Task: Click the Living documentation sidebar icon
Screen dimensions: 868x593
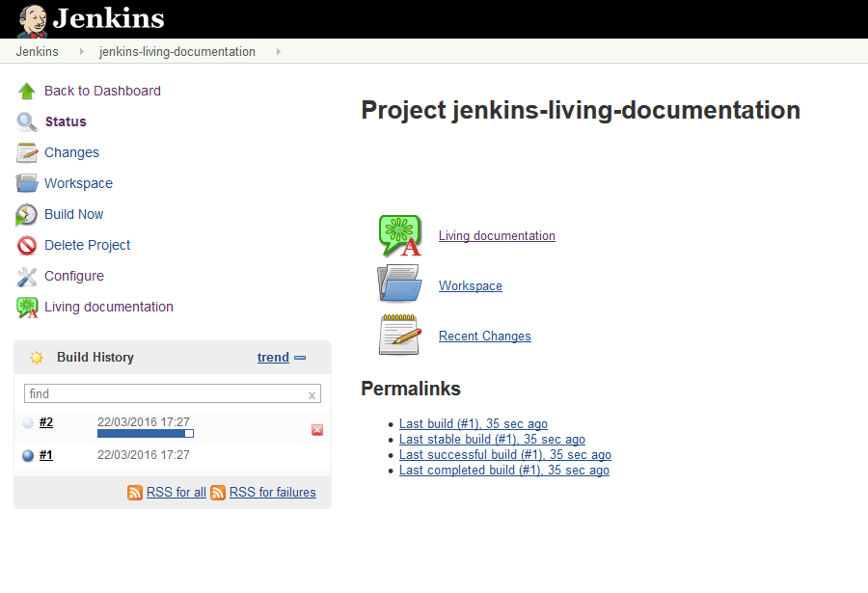Action: click(x=27, y=308)
